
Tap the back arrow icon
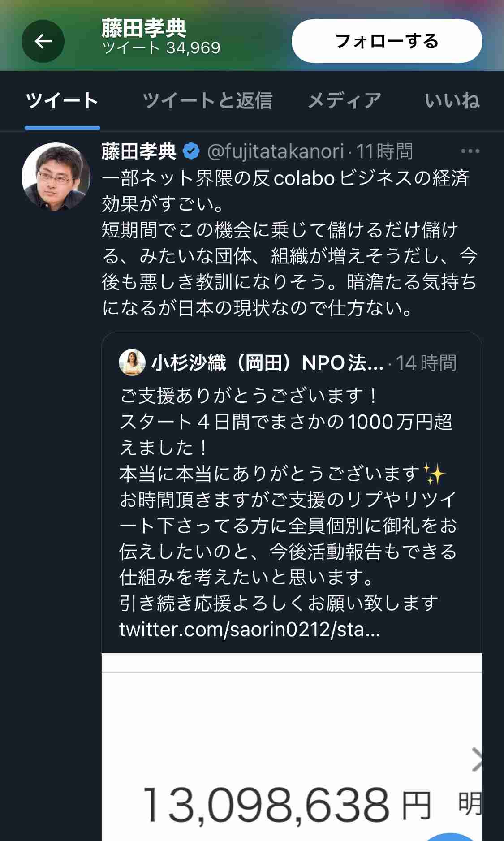(x=43, y=41)
